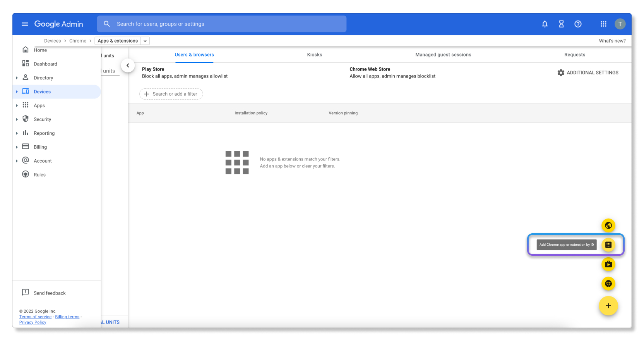Focus the search users, groups or settings box
This screenshot has width=644, height=341.
click(221, 24)
